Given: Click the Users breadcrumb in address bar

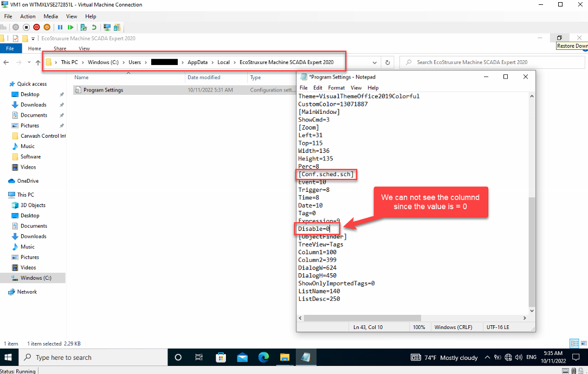Looking at the screenshot, I should (134, 62).
